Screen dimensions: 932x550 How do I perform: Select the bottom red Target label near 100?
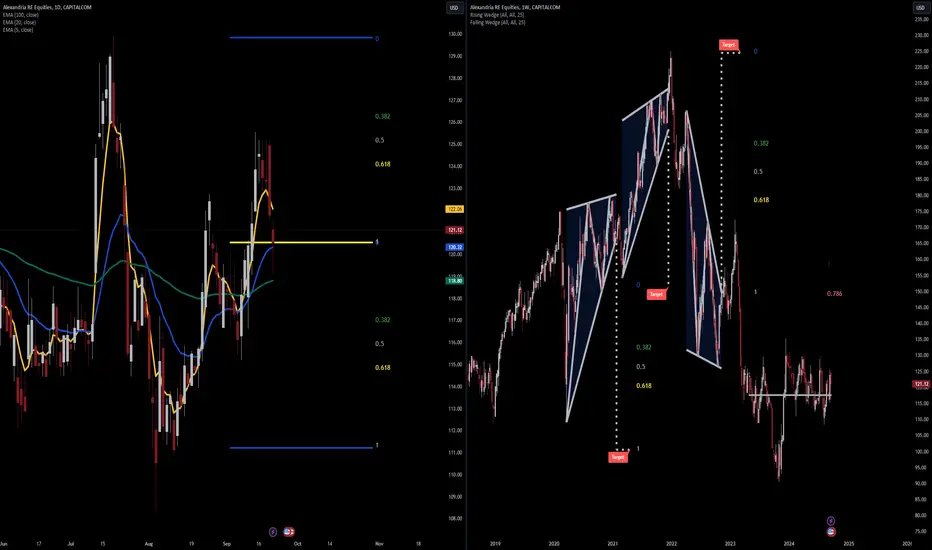click(x=618, y=457)
